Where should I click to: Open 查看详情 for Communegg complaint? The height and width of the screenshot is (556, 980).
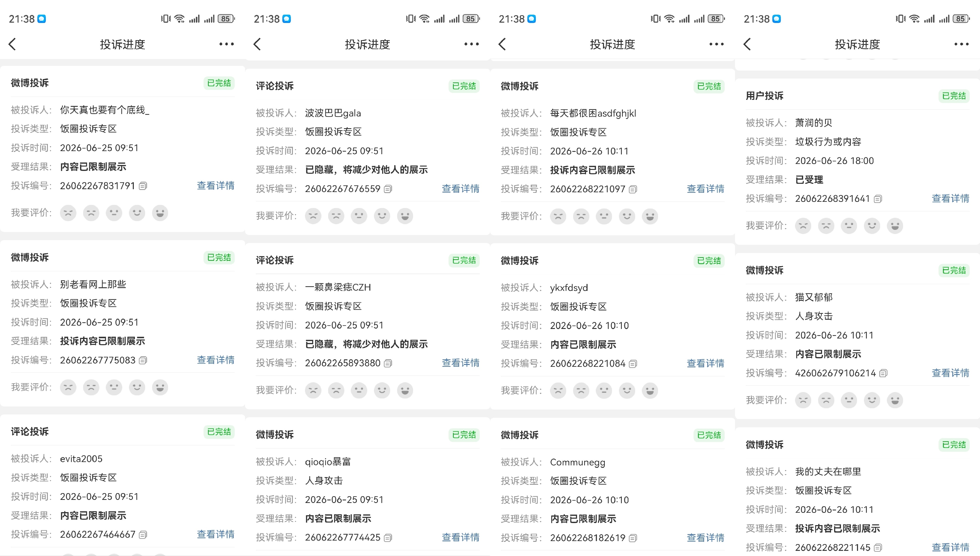706,538
